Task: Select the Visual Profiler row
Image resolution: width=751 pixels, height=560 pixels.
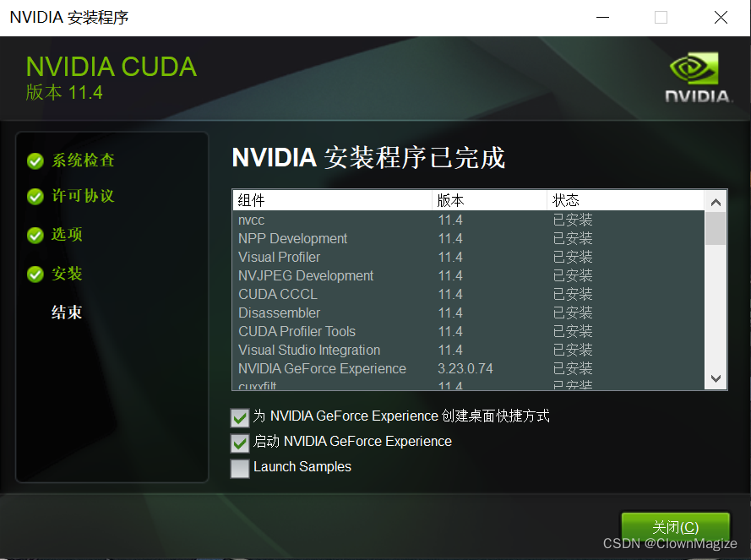Action: click(x=468, y=258)
